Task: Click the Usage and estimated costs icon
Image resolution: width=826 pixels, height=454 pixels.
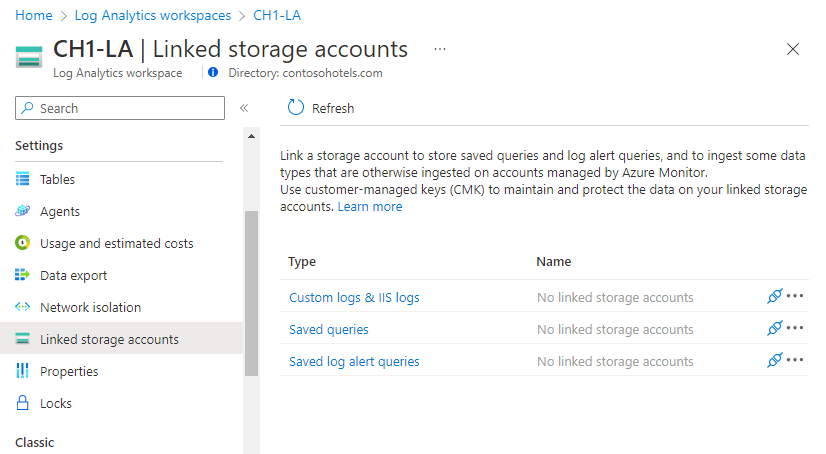Action: [22, 243]
